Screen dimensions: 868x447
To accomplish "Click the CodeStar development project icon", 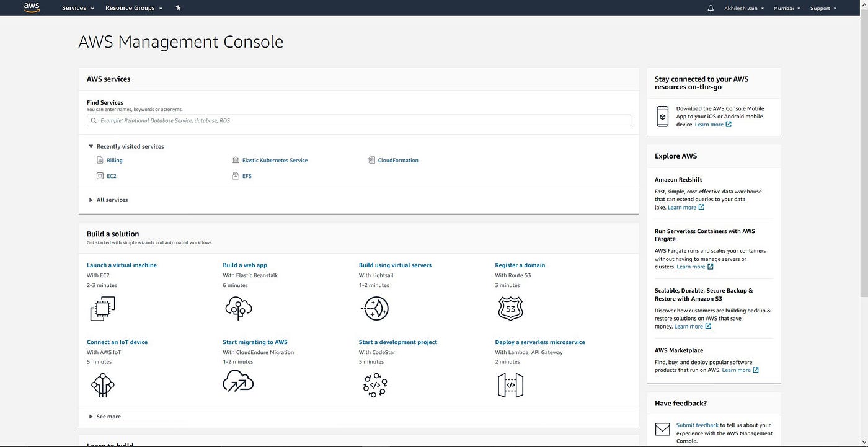I will click(x=374, y=385).
